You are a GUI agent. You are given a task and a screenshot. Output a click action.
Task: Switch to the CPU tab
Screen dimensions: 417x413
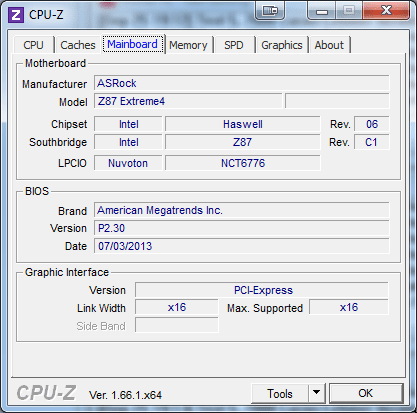tap(33, 45)
